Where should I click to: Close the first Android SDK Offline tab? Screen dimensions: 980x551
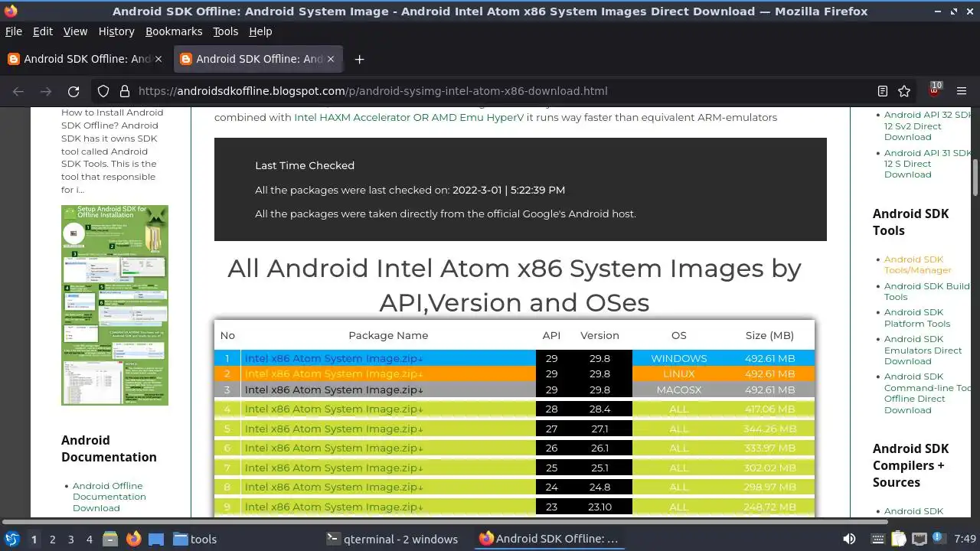158,59
